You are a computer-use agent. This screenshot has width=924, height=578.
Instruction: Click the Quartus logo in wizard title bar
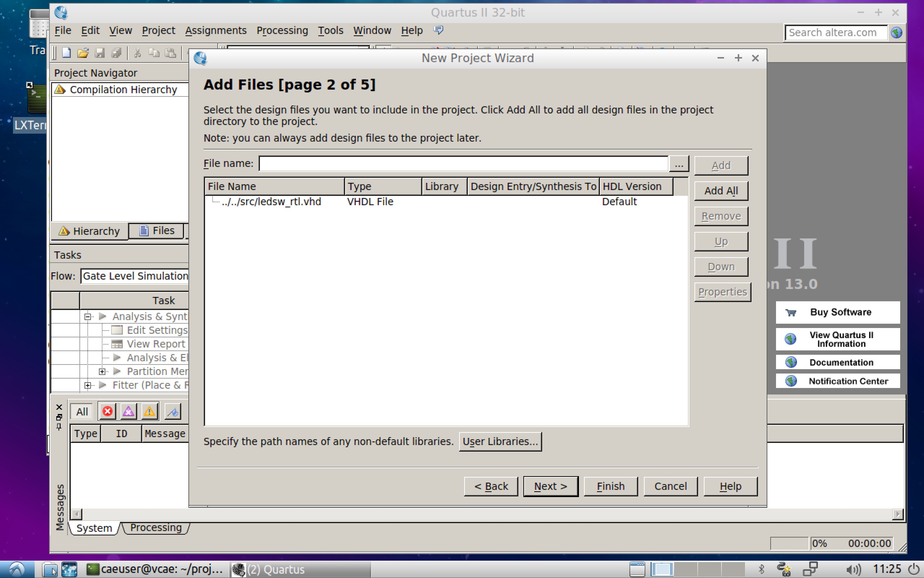click(200, 58)
